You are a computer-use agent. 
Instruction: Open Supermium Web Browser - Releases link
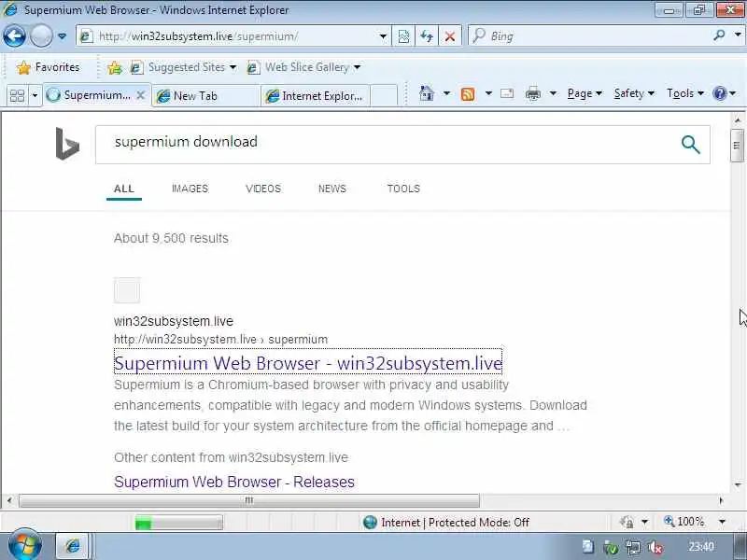click(x=234, y=482)
